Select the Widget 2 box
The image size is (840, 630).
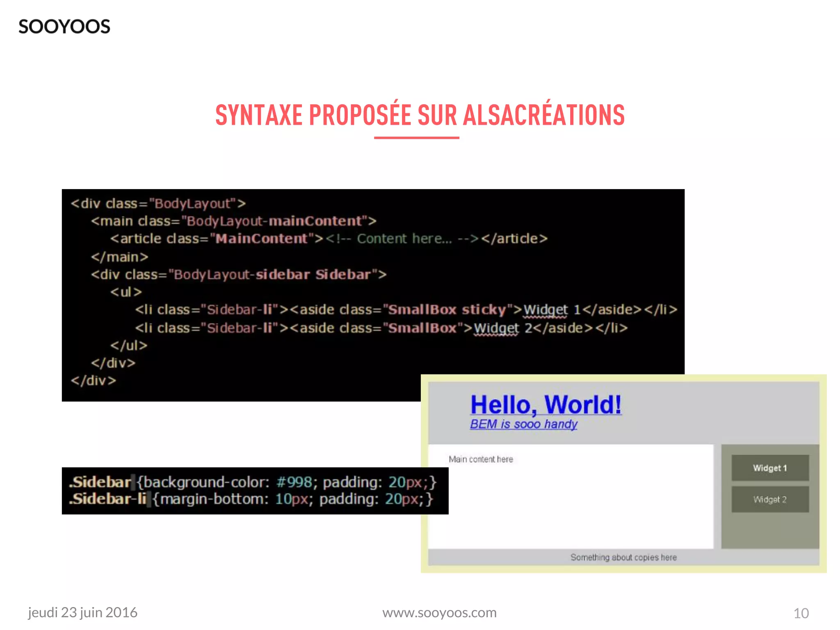(770, 500)
